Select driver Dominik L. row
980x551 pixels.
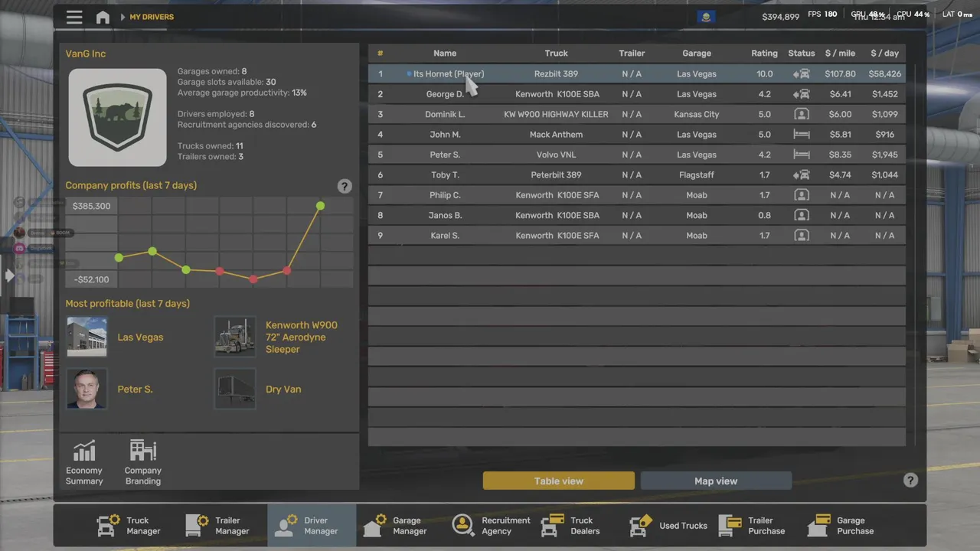637,114
